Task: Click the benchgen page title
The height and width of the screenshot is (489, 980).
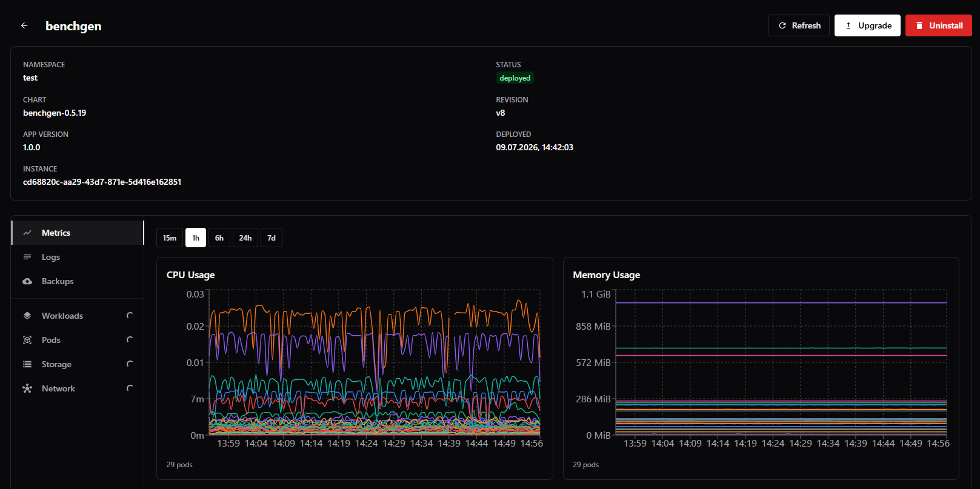Action: tap(73, 26)
